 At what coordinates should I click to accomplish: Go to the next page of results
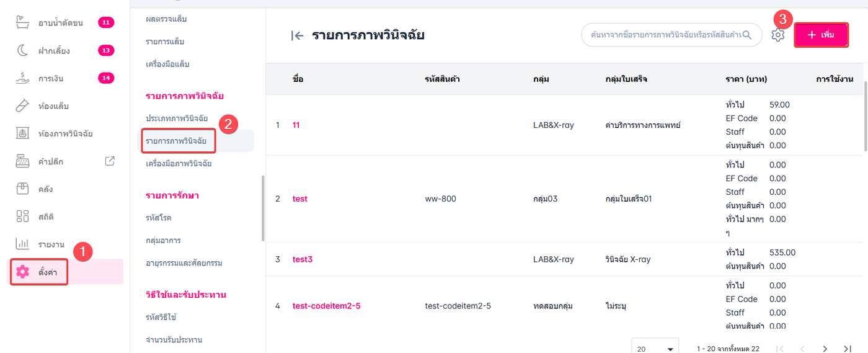(x=825, y=349)
